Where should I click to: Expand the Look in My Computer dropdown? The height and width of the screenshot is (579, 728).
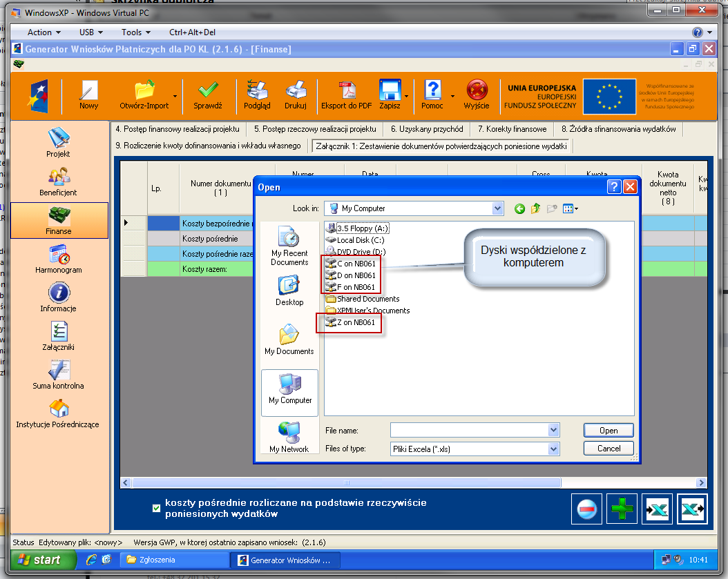[x=497, y=208]
